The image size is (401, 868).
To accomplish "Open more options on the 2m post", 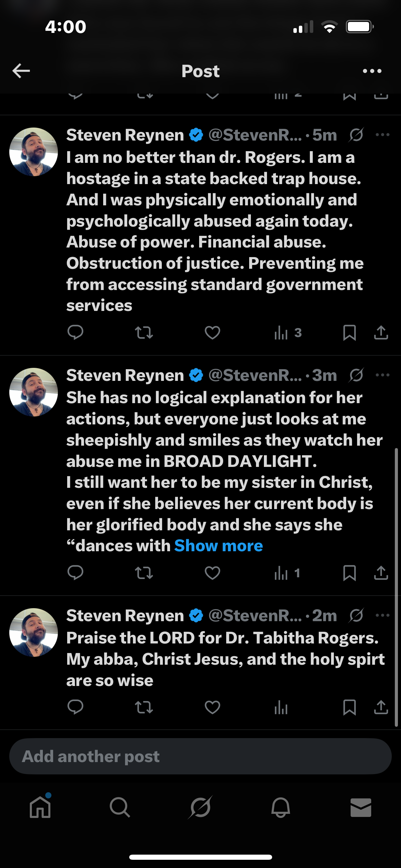I will click(382, 615).
